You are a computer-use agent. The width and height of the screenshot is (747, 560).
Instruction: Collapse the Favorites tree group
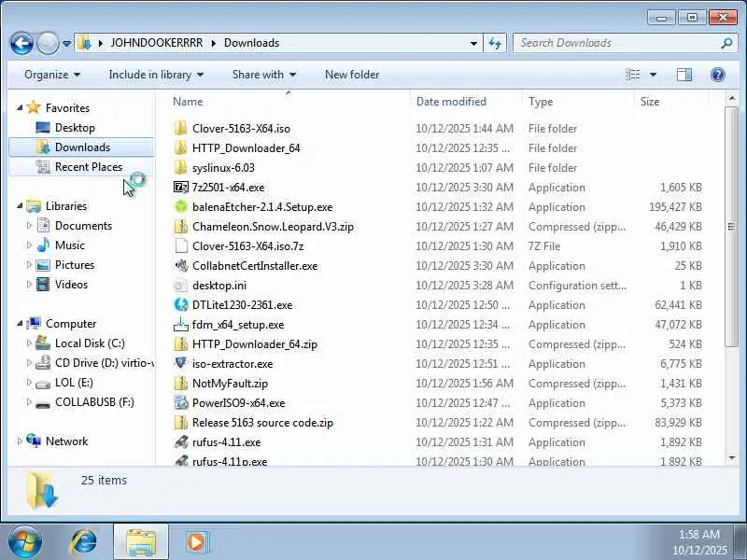pyautogui.click(x=20, y=108)
